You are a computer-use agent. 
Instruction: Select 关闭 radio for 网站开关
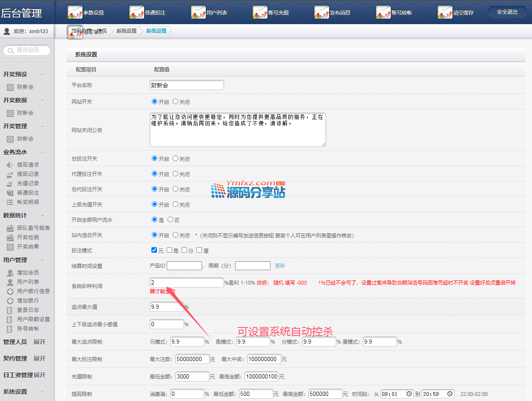tap(175, 102)
